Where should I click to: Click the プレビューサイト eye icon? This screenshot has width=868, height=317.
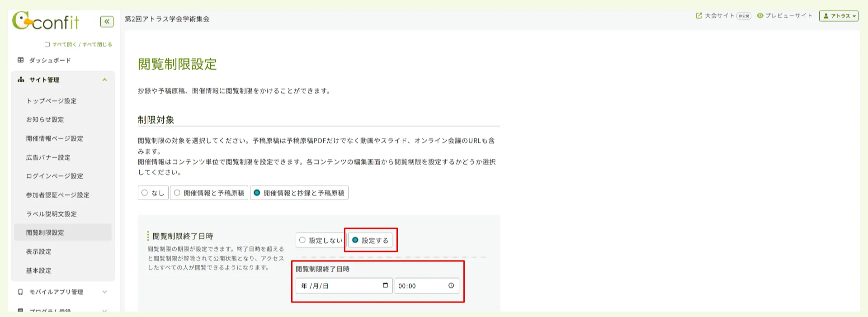point(760,16)
